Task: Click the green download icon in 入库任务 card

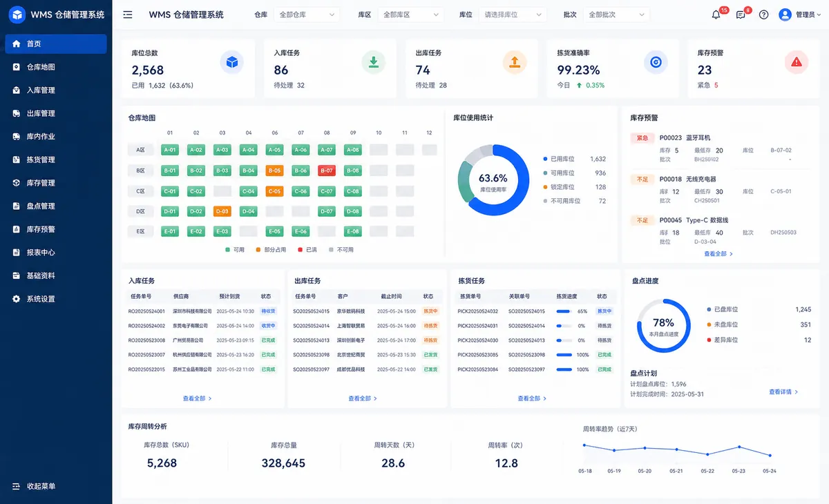Action: pyautogui.click(x=374, y=62)
